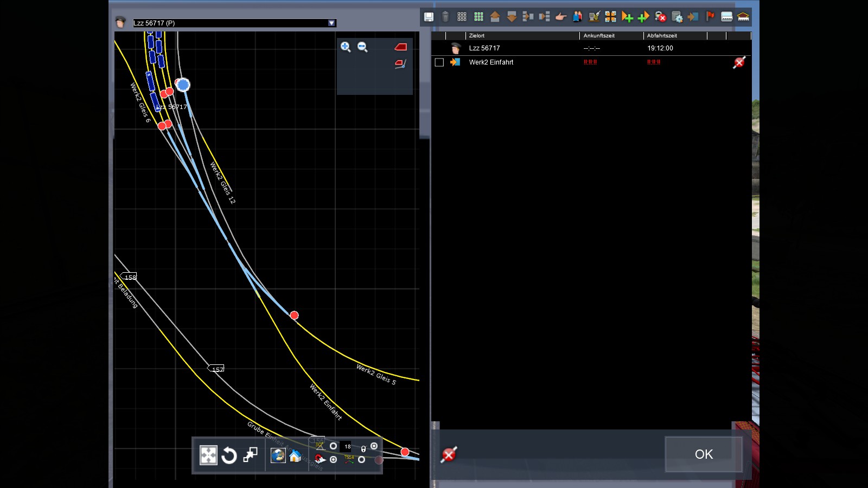Toggle the radio button beside the magnet snap icon
The height and width of the screenshot is (488, 868).
[x=333, y=460]
